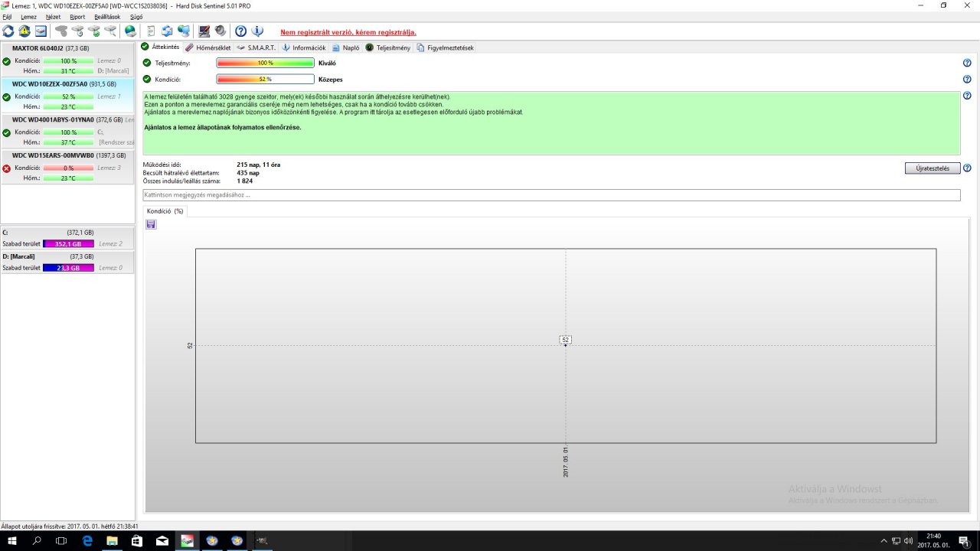Click the help icon next to green text box
The width and height of the screenshot is (980, 551).
coord(967,96)
